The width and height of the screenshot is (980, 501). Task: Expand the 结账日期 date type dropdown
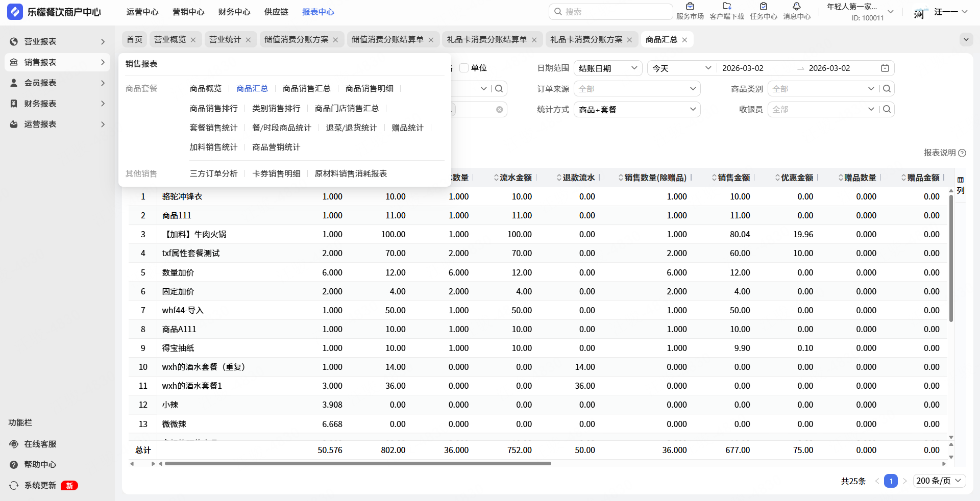(x=608, y=68)
